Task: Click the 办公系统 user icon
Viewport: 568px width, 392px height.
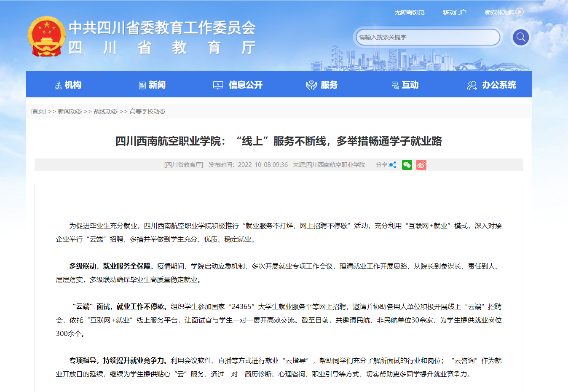Action: click(x=472, y=86)
